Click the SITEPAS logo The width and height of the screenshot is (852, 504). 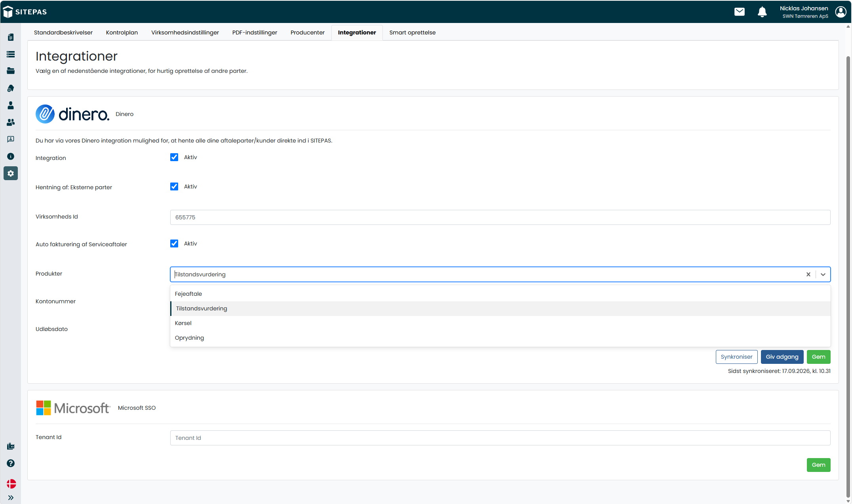(x=25, y=12)
